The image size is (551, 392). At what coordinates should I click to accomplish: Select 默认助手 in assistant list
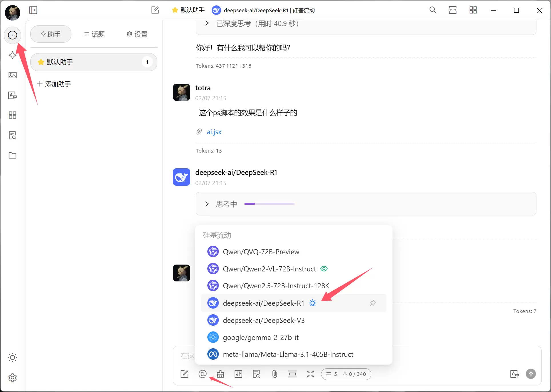coord(94,62)
